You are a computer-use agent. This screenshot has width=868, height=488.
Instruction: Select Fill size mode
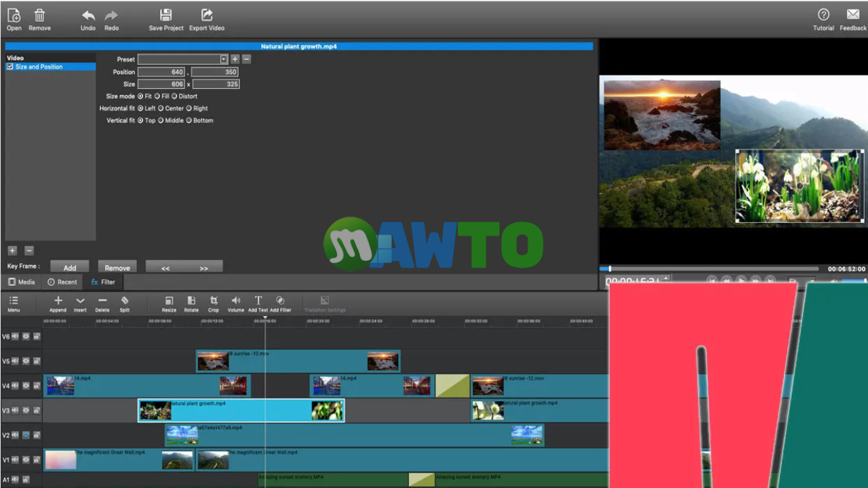pos(157,96)
